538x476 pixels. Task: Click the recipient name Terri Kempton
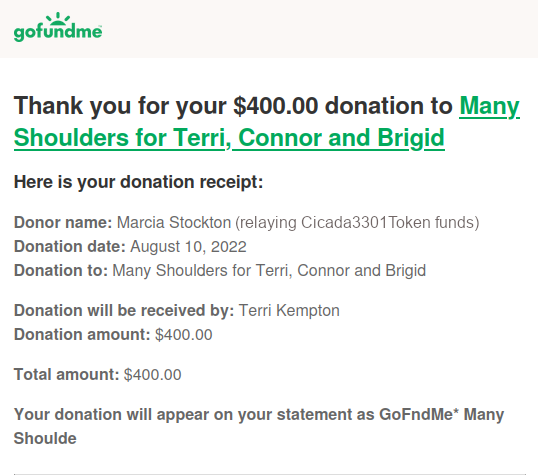(x=289, y=311)
